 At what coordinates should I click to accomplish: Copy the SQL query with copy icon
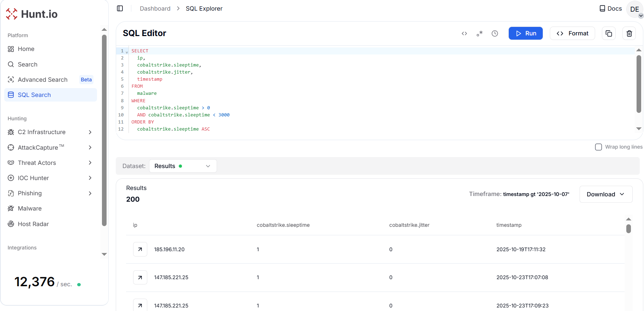(609, 34)
